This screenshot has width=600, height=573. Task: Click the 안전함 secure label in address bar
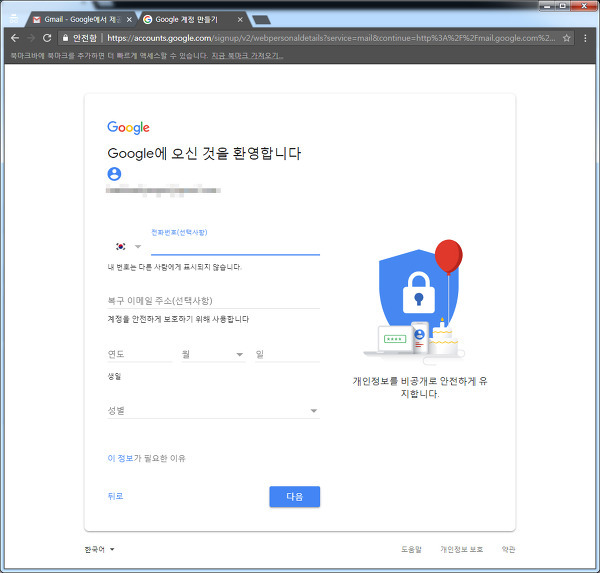click(x=85, y=38)
